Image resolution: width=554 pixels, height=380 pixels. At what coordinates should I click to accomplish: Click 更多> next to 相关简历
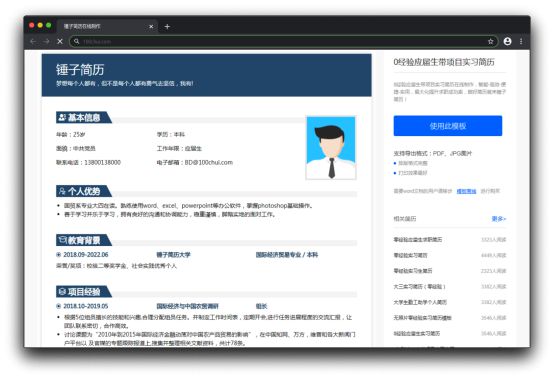coord(499,219)
